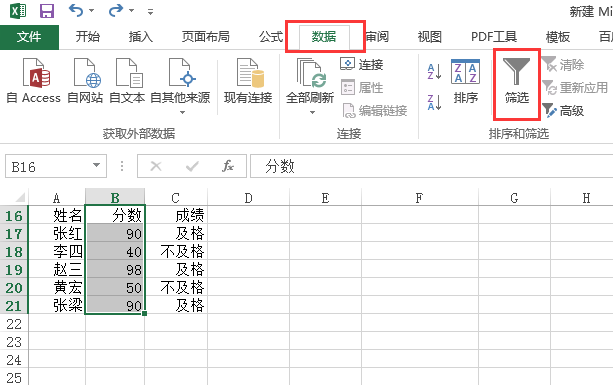The width and height of the screenshot is (613, 385).
Task: Sort descending Z to A
Action: [434, 102]
